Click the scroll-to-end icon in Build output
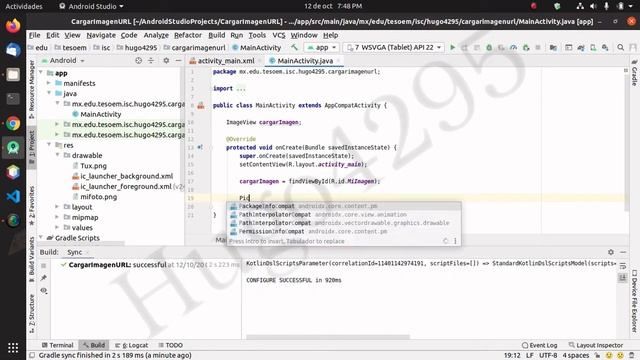The width and height of the screenshot is (640, 360). pos(623,278)
